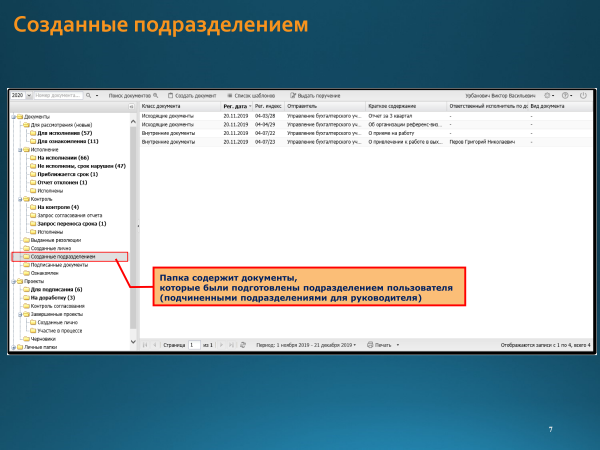Sort by the Рег. дата column header

click(234, 105)
